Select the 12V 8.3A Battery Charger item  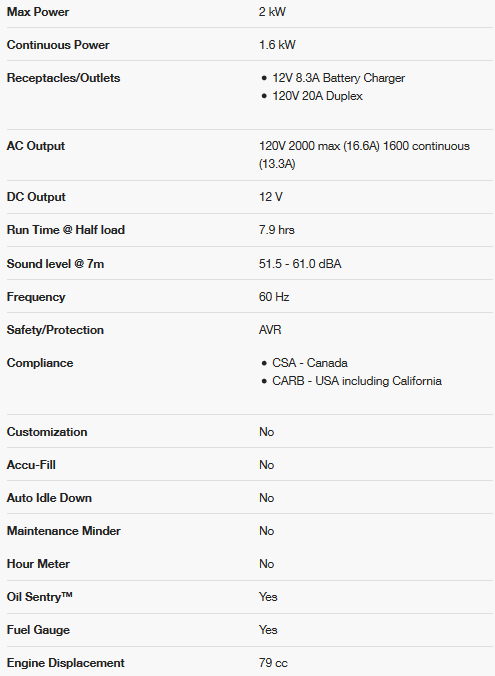338,78
